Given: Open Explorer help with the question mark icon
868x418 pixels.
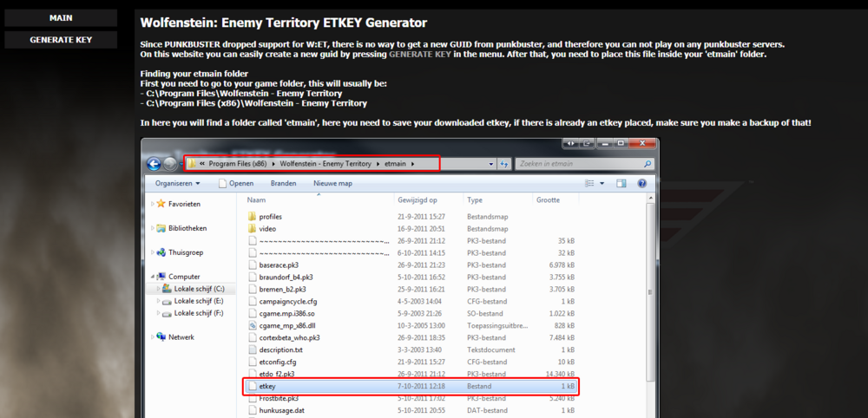Looking at the screenshot, I should 641,183.
